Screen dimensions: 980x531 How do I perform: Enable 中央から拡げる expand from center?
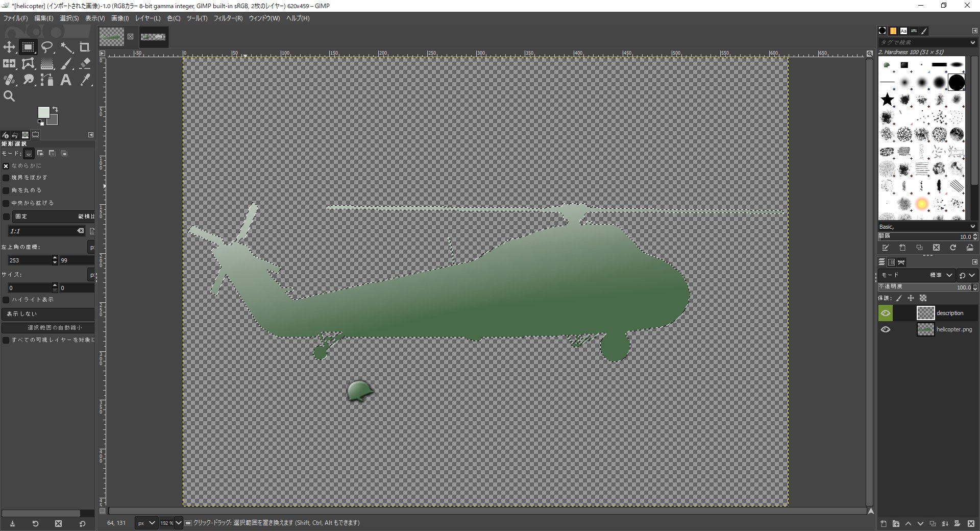click(6, 203)
